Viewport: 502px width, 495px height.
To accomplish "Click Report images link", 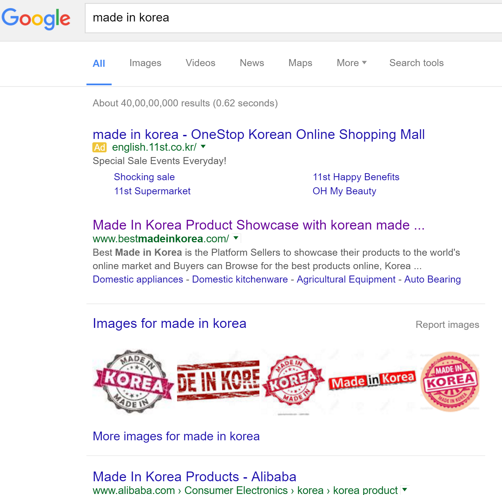I will tap(447, 325).
